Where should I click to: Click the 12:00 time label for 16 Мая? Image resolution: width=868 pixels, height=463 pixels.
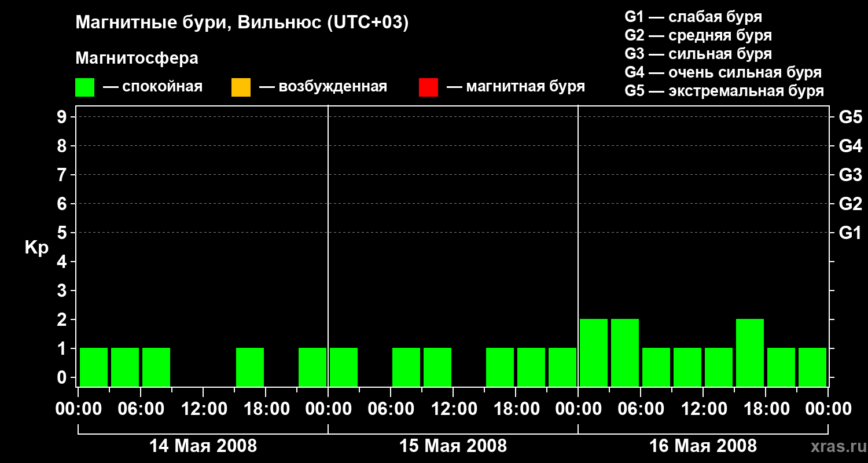pyautogui.click(x=703, y=409)
